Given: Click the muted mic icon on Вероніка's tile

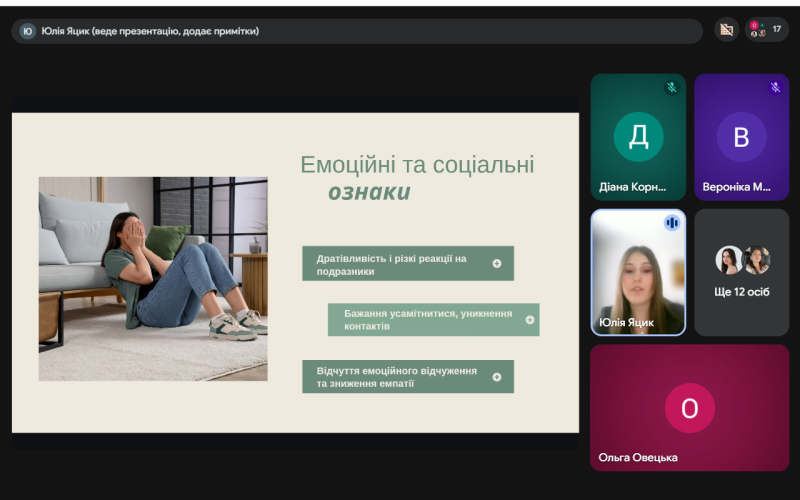Looking at the screenshot, I should (775, 88).
